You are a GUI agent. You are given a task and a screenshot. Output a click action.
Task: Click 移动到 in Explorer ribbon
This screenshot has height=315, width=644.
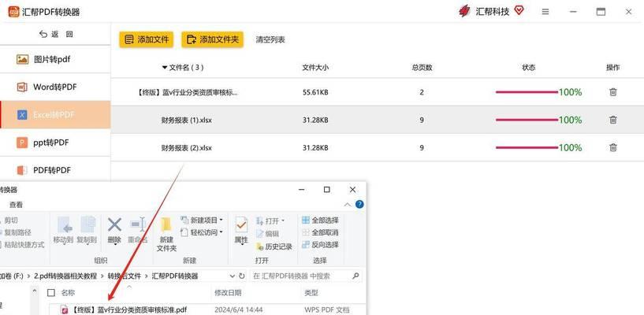pos(63,230)
